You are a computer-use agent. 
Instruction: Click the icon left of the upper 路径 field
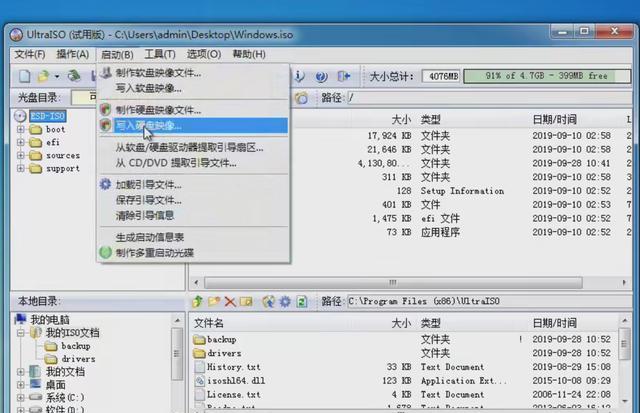pos(301,98)
